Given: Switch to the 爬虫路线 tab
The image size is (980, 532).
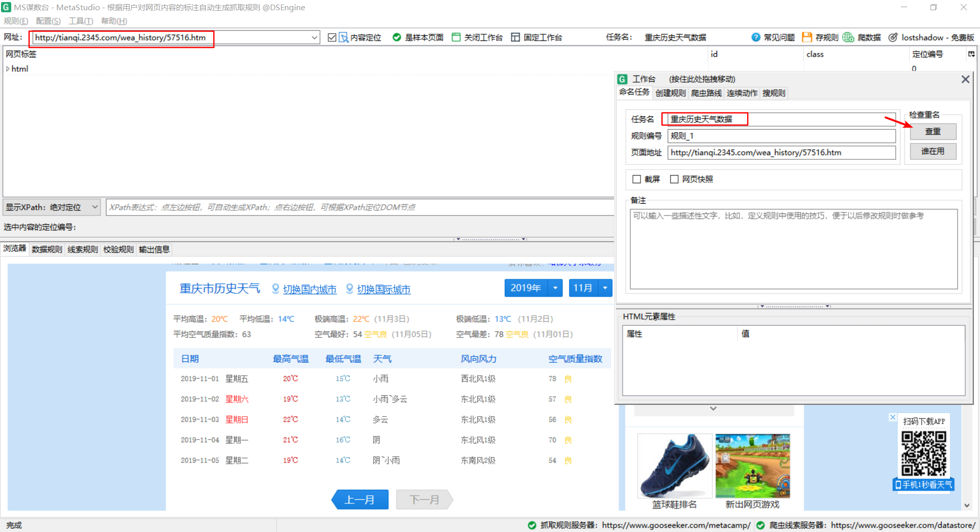Looking at the screenshot, I should pos(706,92).
